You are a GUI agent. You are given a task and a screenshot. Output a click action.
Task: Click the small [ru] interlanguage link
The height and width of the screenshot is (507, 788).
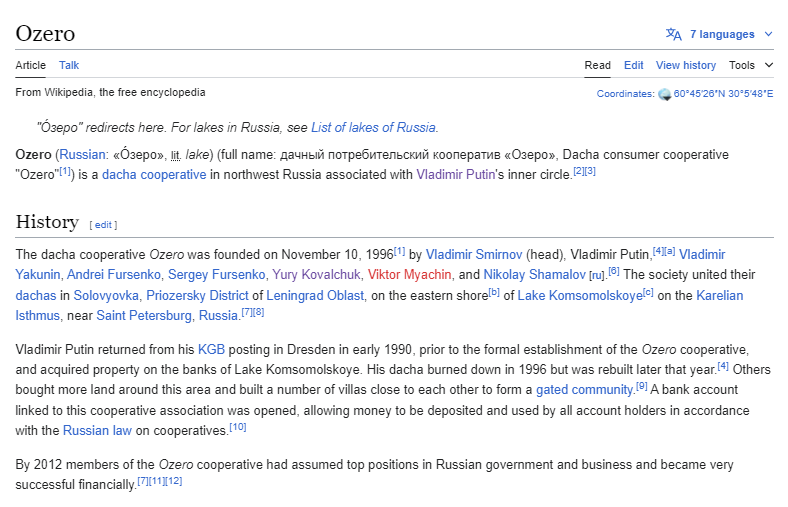[597, 276]
